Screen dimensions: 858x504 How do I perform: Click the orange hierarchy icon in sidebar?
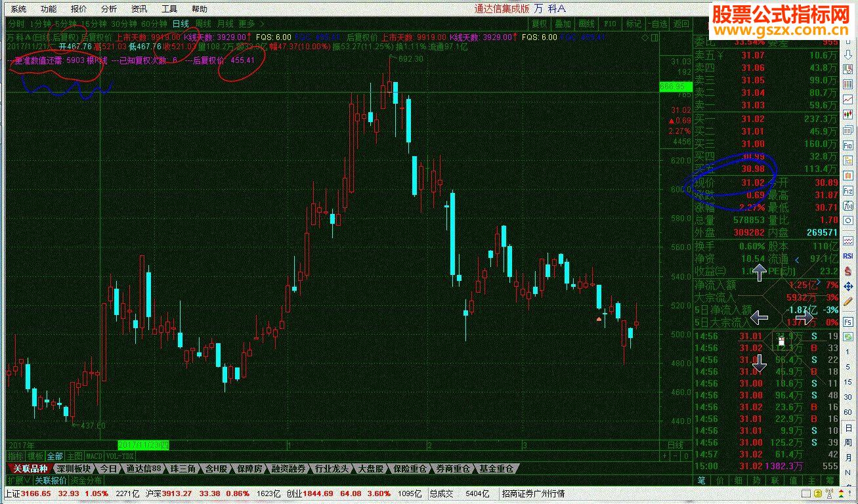click(848, 160)
